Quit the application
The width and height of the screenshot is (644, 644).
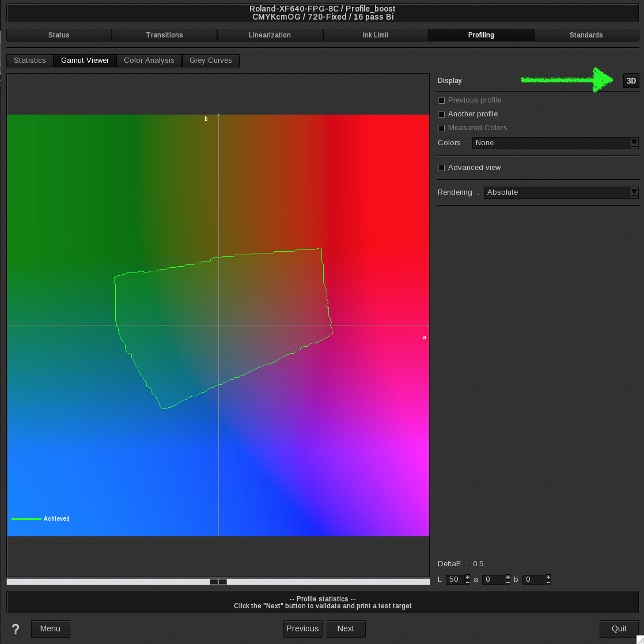pos(619,628)
